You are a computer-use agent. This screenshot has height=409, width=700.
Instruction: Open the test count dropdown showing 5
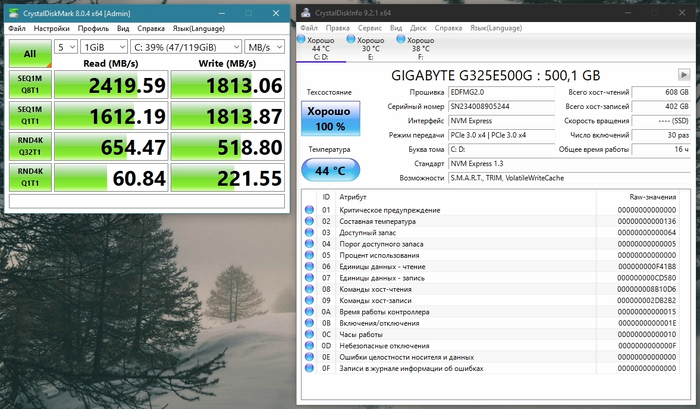(66, 47)
